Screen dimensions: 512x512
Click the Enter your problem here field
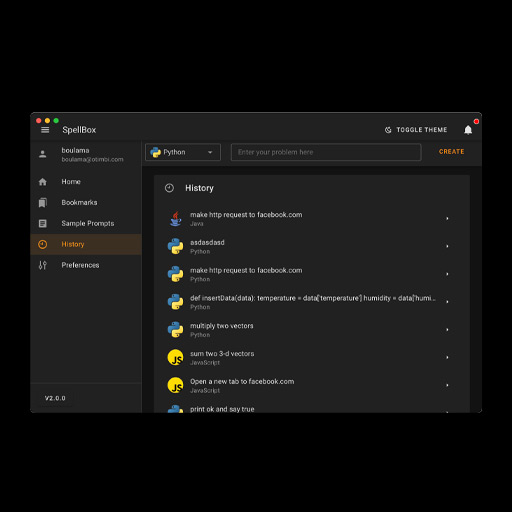click(x=326, y=152)
